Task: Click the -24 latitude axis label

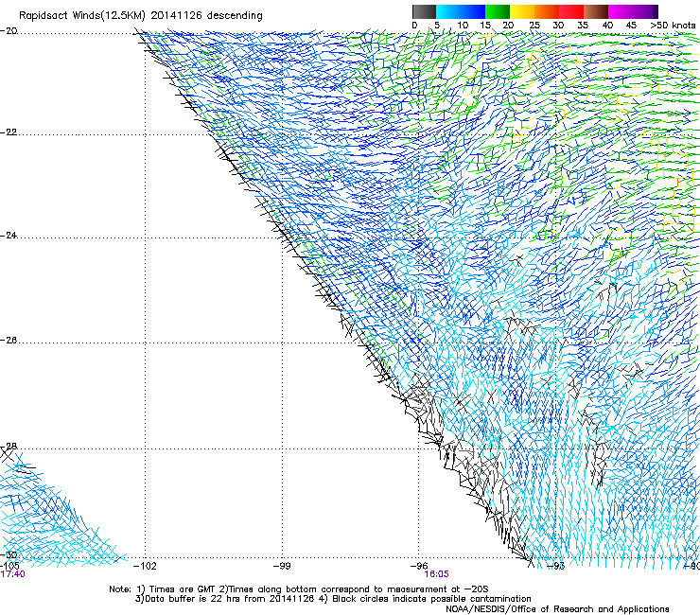Action: coord(9,236)
